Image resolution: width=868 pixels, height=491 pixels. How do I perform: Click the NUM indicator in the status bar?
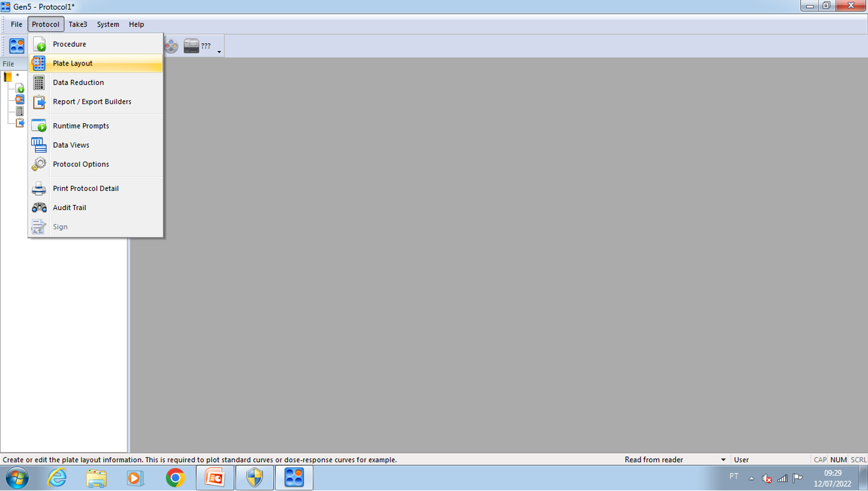839,460
